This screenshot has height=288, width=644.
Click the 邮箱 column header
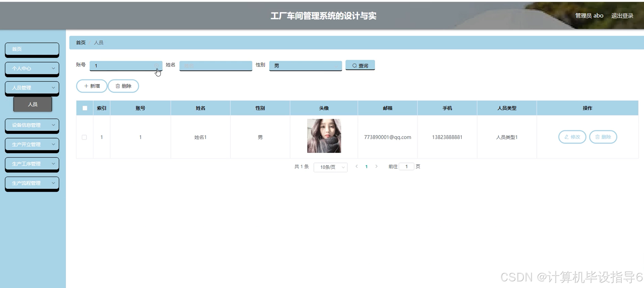387,108
